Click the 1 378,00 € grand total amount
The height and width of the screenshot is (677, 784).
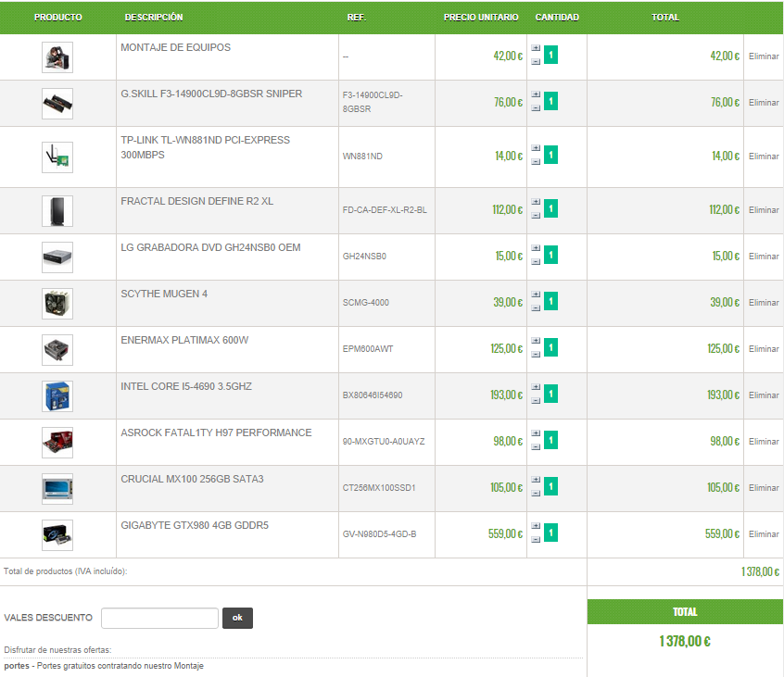click(x=685, y=641)
